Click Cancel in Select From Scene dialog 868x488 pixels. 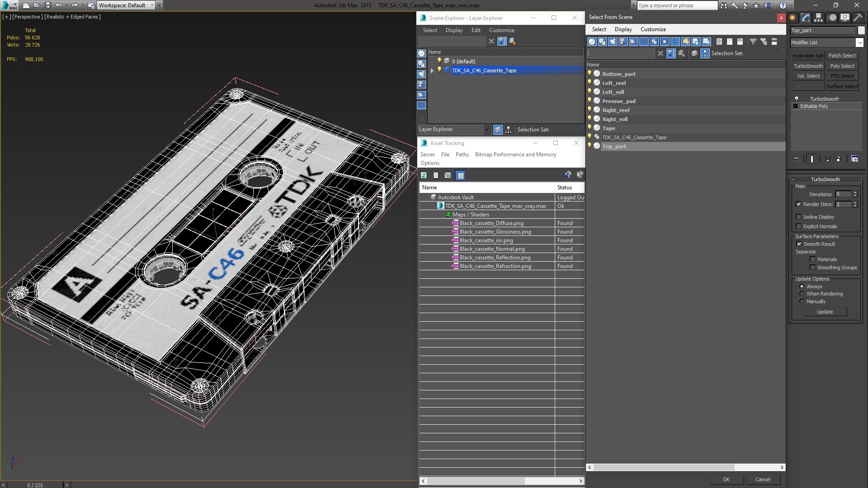(x=763, y=479)
